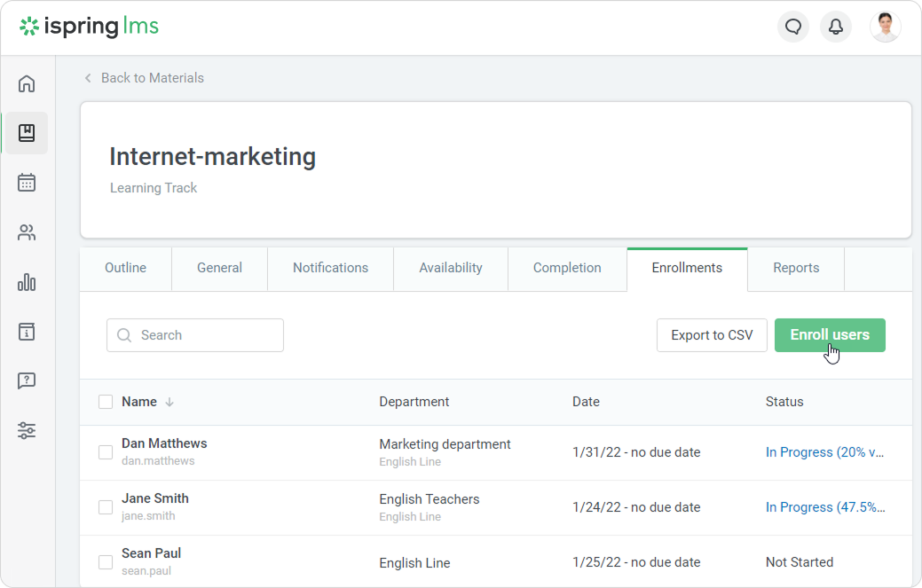
Task: Open the notifications bell icon
Action: click(x=836, y=27)
